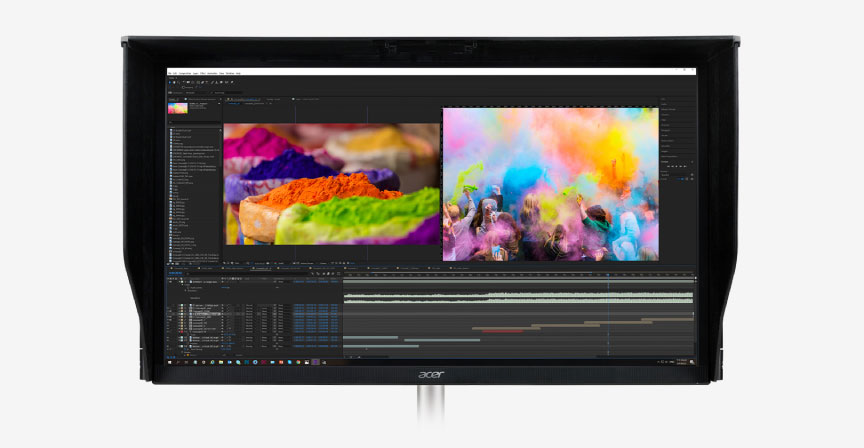Click the blue current timecode in timeline
The height and width of the screenshot is (448, 864).
[175, 273]
